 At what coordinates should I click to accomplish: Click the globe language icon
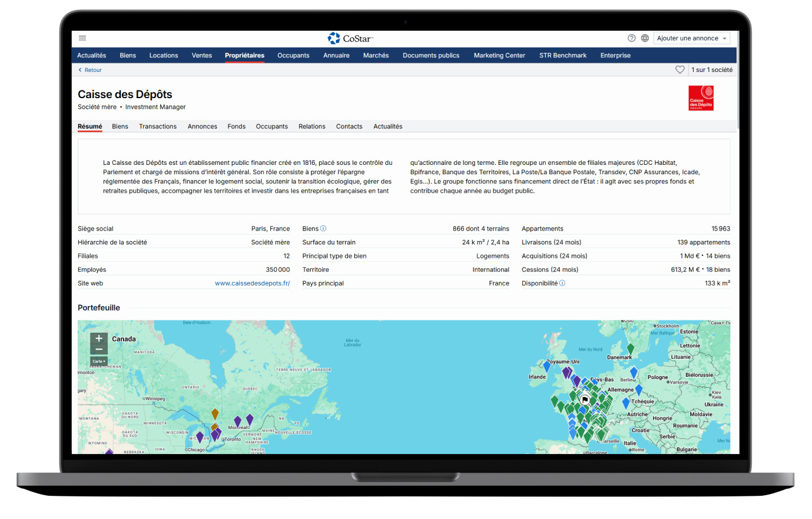[645, 38]
